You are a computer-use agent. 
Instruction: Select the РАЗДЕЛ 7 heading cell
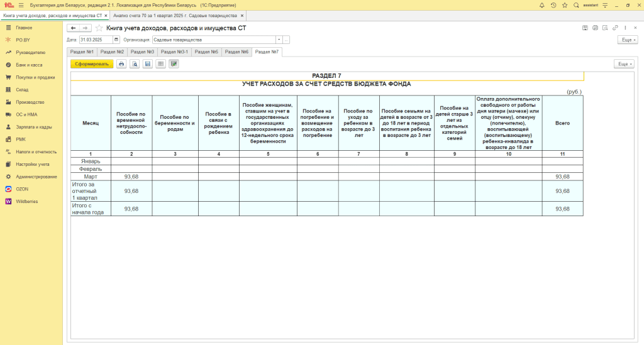(327, 76)
